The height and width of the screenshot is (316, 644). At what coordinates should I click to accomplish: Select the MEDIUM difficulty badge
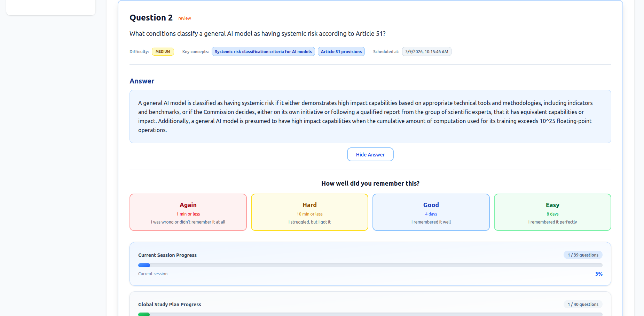pyautogui.click(x=163, y=51)
